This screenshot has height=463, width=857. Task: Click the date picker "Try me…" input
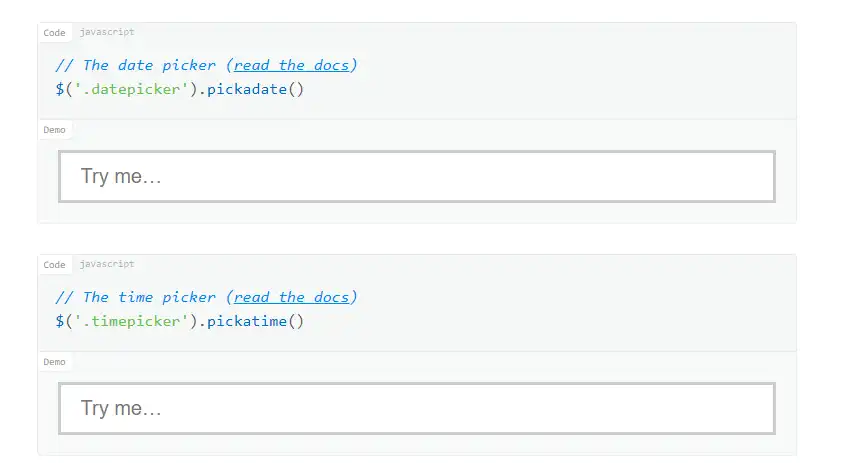click(x=416, y=177)
